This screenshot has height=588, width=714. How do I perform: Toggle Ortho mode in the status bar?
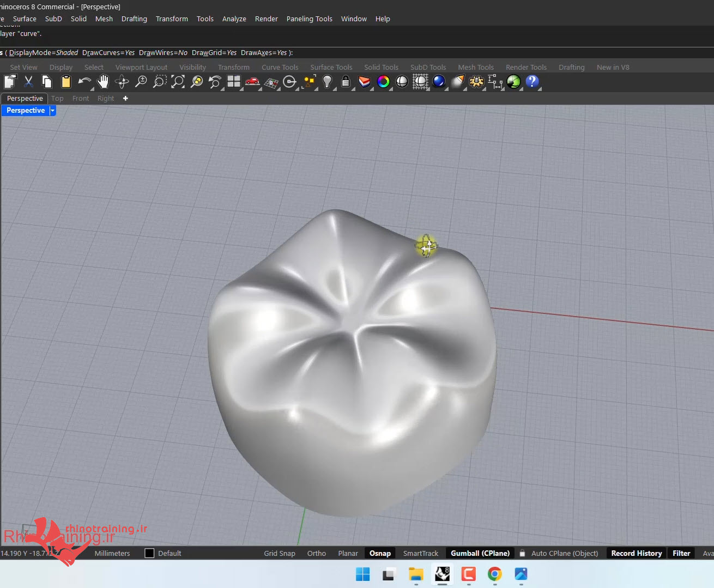(x=316, y=553)
